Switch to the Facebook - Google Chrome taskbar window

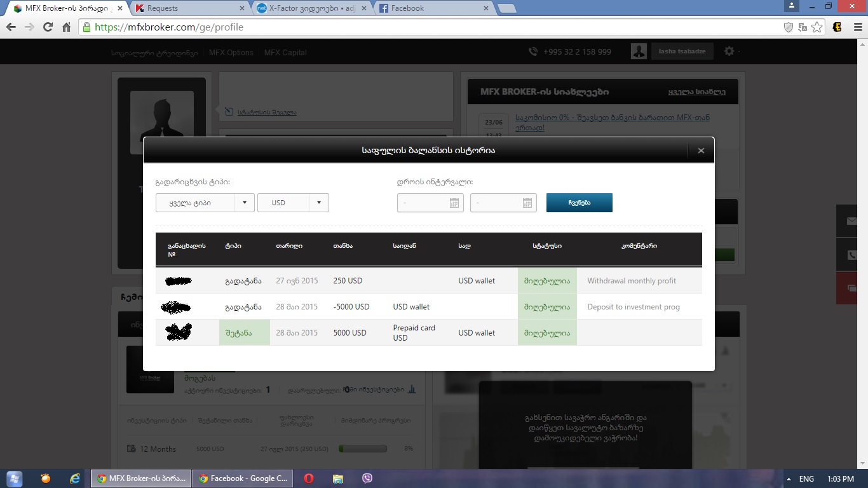point(243,478)
